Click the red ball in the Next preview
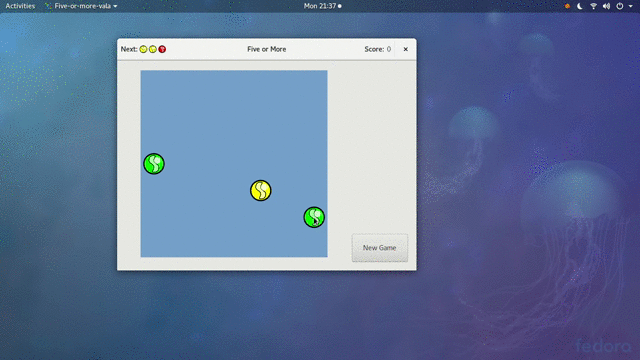Image resolution: width=640 pixels, height=360 pixels. tap(162, 49)
